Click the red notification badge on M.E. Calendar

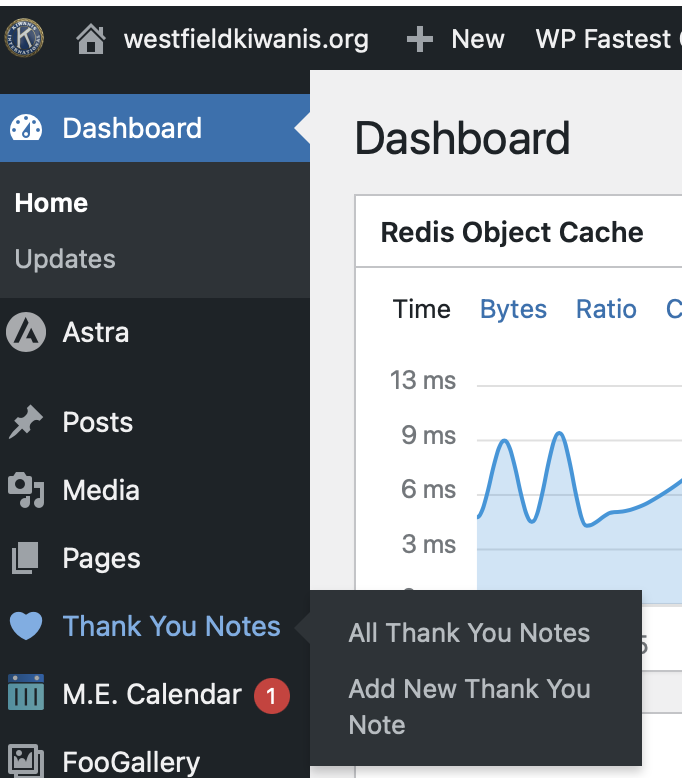270,695
